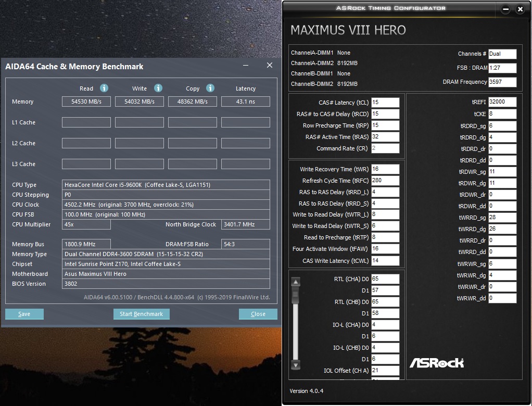532x406 pixels.
Task: Click the L1 Cache Read result box
Action: [86, 122]
